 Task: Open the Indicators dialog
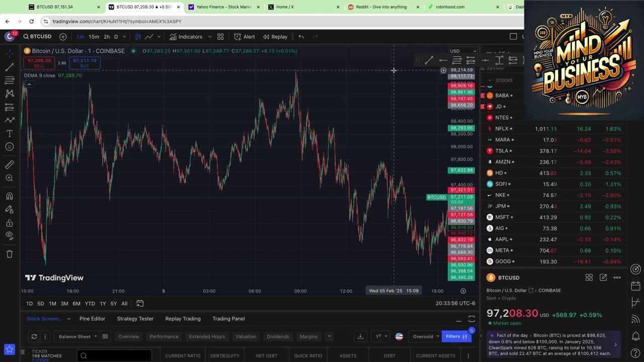186,37
